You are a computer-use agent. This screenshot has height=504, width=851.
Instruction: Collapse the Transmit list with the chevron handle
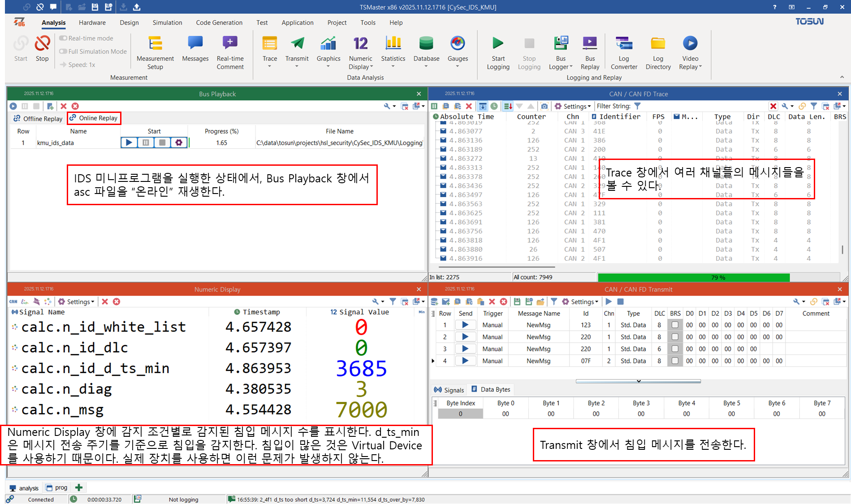coord(638,381)
